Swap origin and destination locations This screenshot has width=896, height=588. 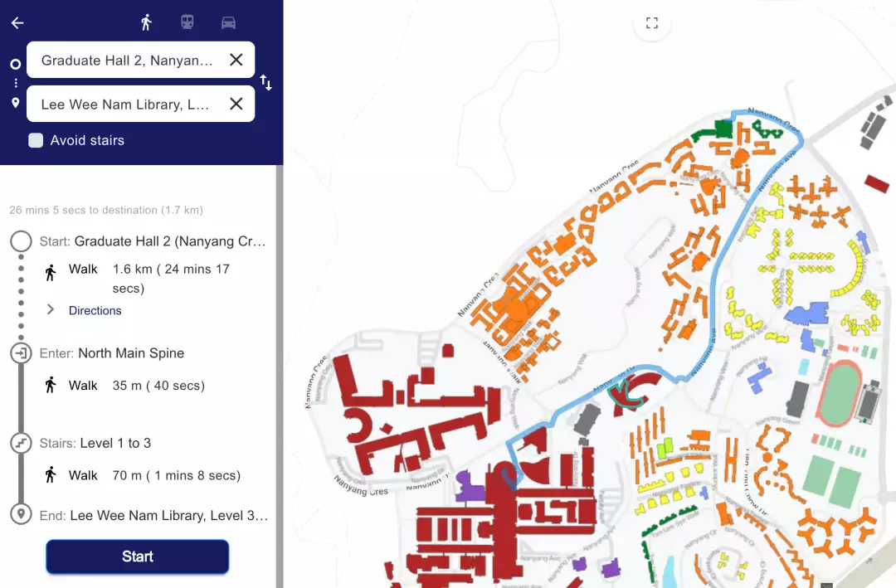[x=266, y=82]
